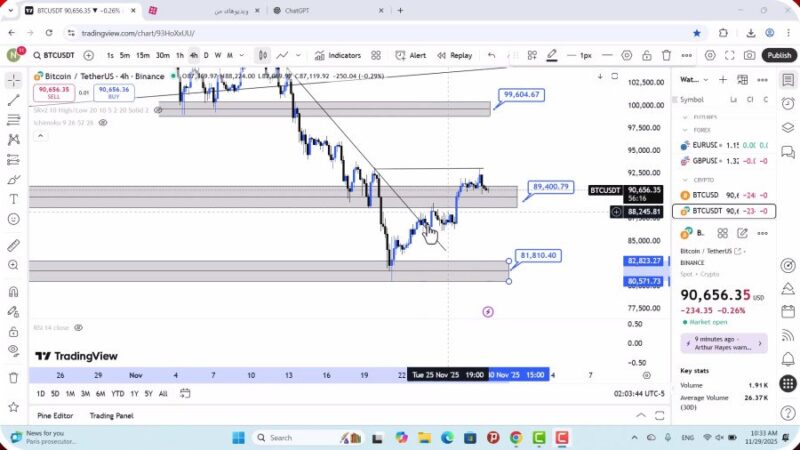Open the Pine Editor tab

pos(55,415)
